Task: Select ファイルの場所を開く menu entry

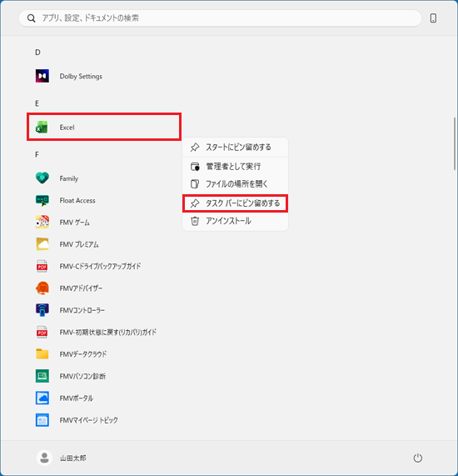Action: [235, 183]
